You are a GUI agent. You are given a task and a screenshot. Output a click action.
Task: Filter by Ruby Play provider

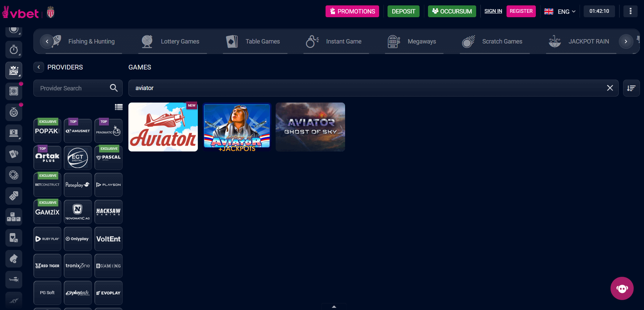pos(48,239)
